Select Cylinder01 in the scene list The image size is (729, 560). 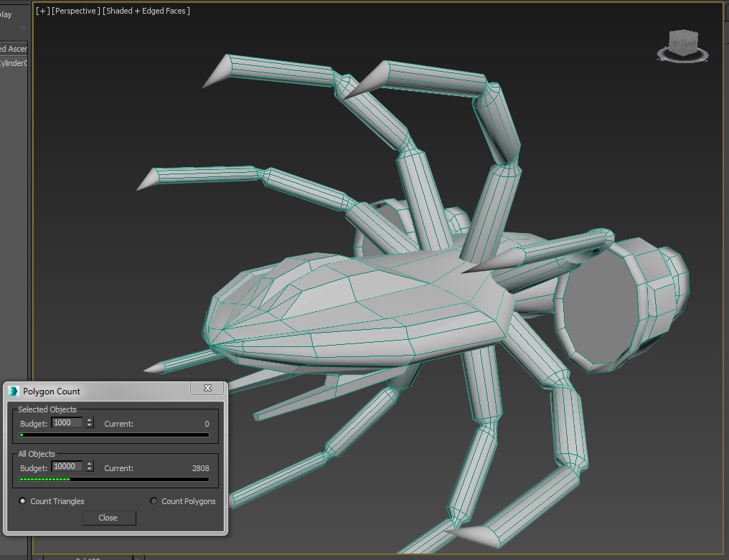click(x=12, y=64)
